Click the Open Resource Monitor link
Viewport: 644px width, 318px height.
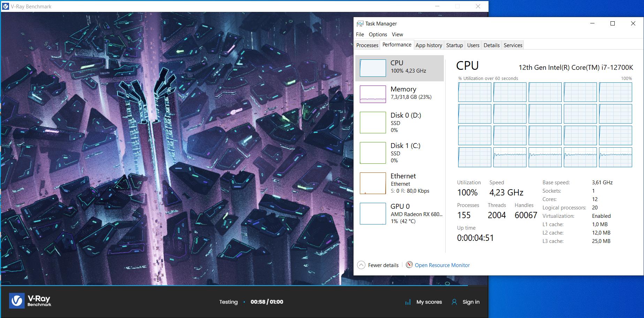(442, 265)
